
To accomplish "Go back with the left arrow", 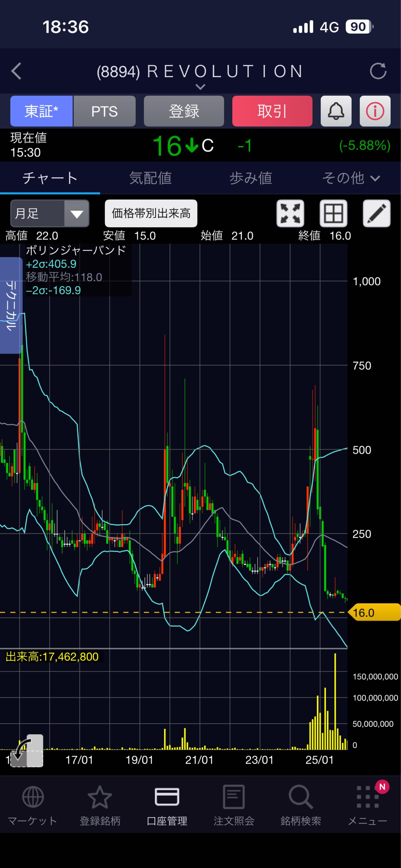I will (x=16, y=71).
